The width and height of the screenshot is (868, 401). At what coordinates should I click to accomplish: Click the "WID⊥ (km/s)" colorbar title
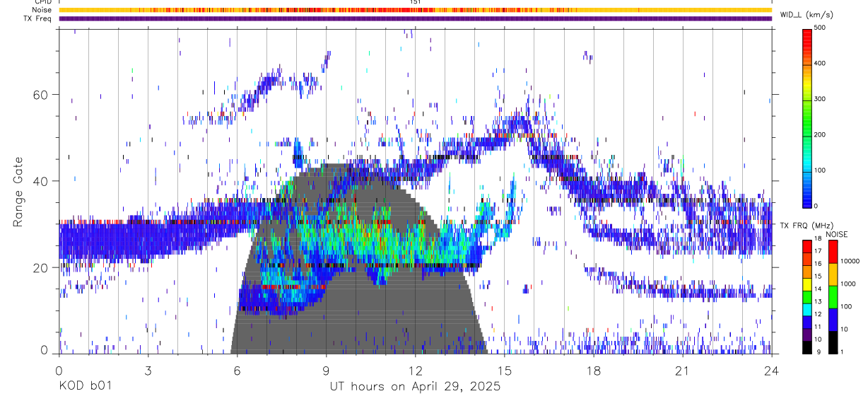808,15
